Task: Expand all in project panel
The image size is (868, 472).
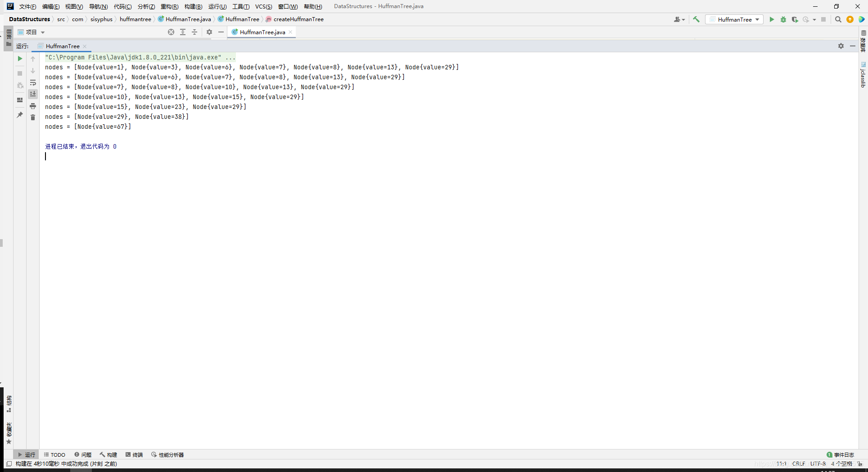Action: tap(183, 32)
